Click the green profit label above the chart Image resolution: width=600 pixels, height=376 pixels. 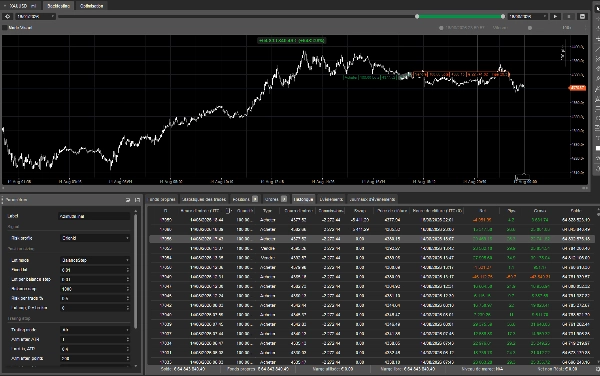pyautogui.click(x=292, y=40)
